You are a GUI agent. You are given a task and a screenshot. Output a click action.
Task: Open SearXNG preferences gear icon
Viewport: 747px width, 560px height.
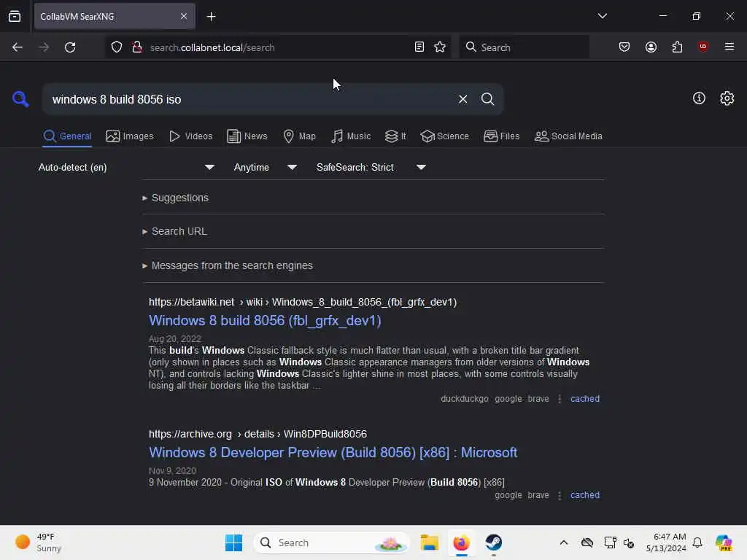[x=727, y=98]
